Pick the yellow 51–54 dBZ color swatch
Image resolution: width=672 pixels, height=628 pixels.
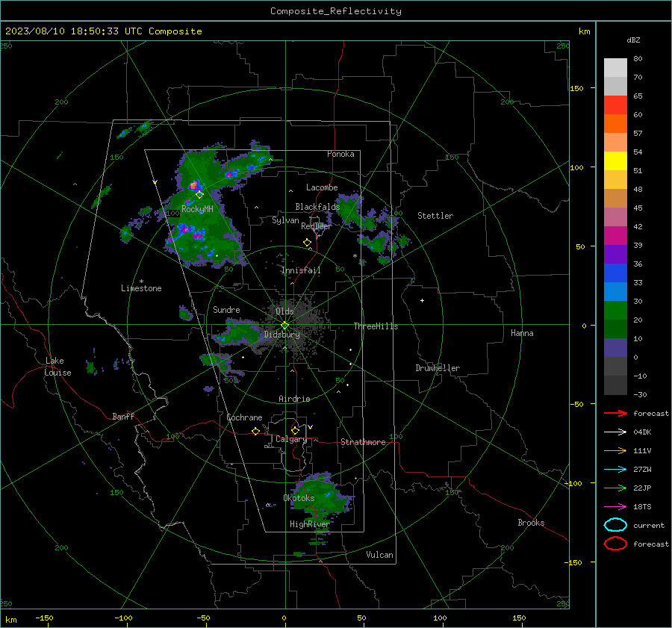coord(615,161)
